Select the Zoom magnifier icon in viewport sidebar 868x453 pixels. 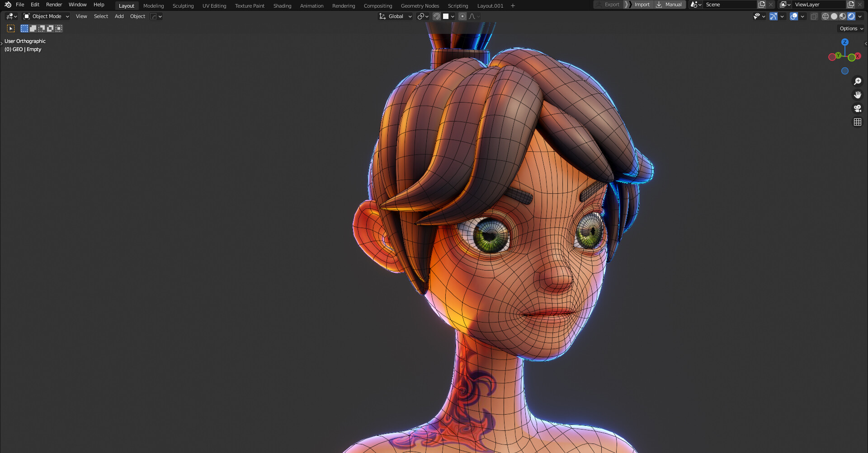(x=857, y=81)
